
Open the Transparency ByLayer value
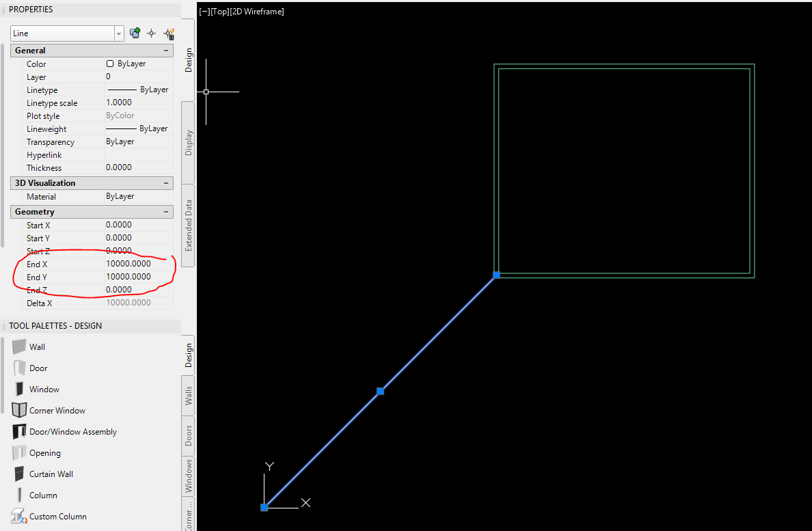pos(138,141)
